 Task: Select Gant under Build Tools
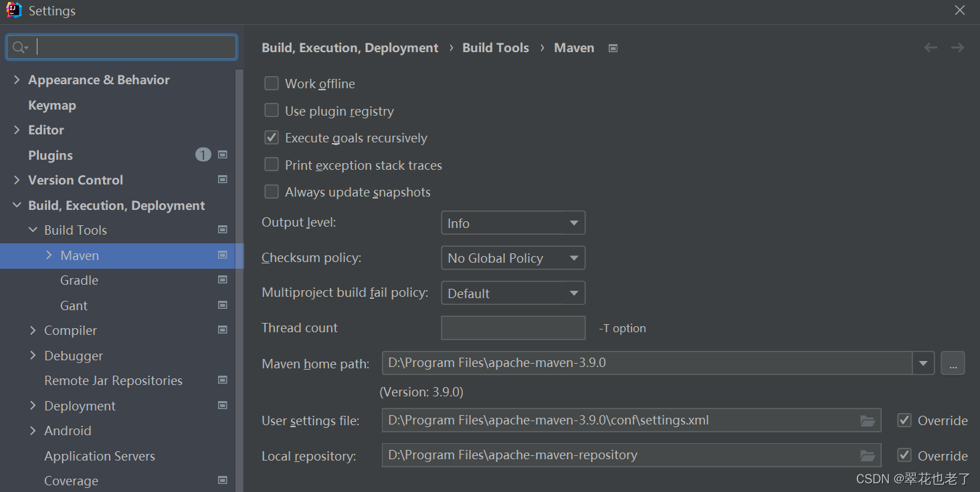[x=74, y=305]
